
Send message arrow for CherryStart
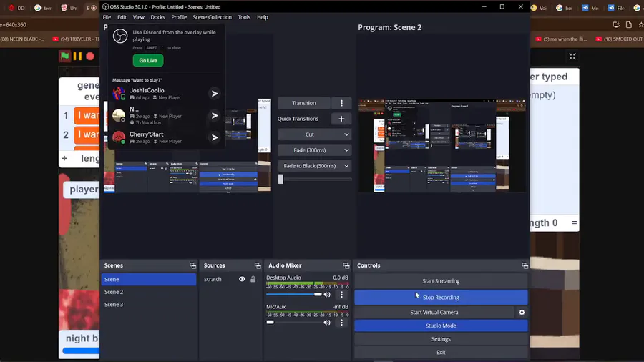(x=215, y=137)
